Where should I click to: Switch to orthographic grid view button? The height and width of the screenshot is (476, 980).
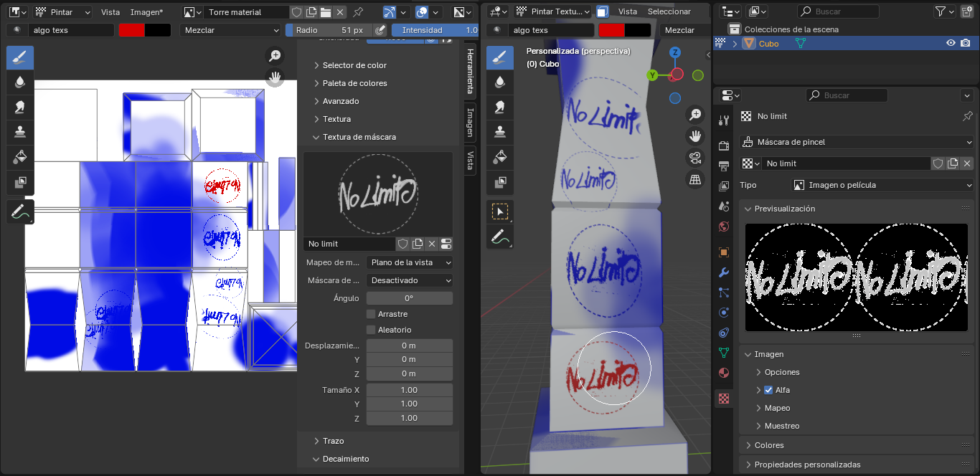[x=694, y=180]
